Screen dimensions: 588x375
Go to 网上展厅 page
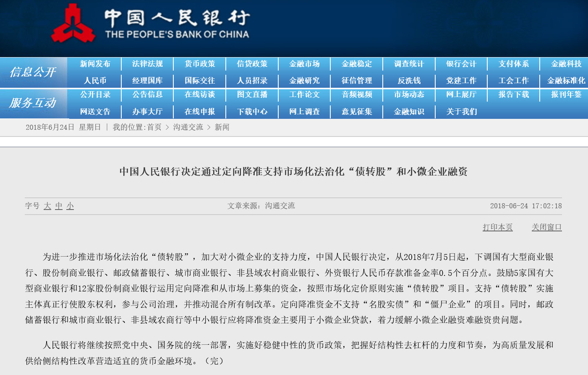[461, 94]
